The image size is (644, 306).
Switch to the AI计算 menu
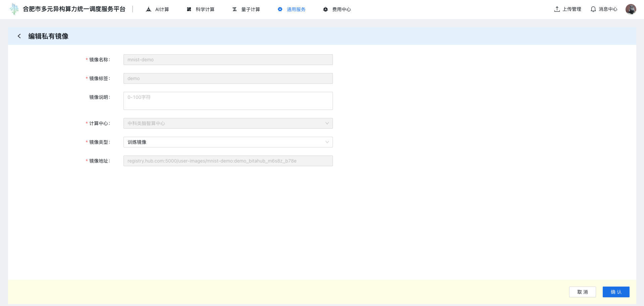pos(162,9)
